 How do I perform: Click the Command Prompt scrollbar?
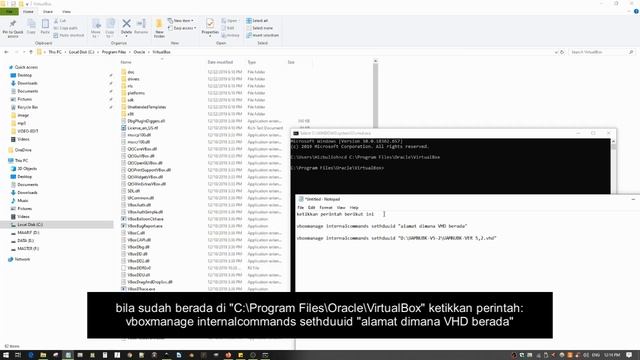pyautogui.click(x=613, y=166)
